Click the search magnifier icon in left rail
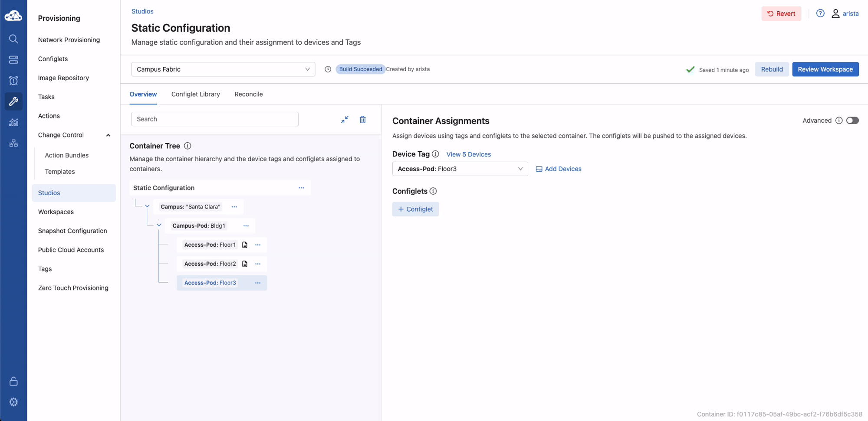 point(13,39)
